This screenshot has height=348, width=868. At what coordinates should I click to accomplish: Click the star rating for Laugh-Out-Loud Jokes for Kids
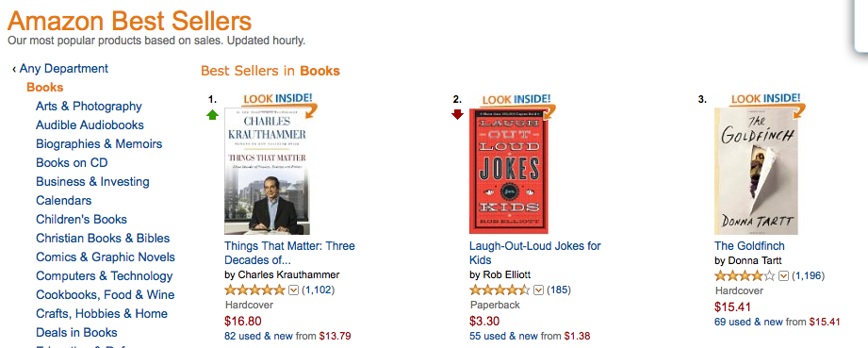500,290
